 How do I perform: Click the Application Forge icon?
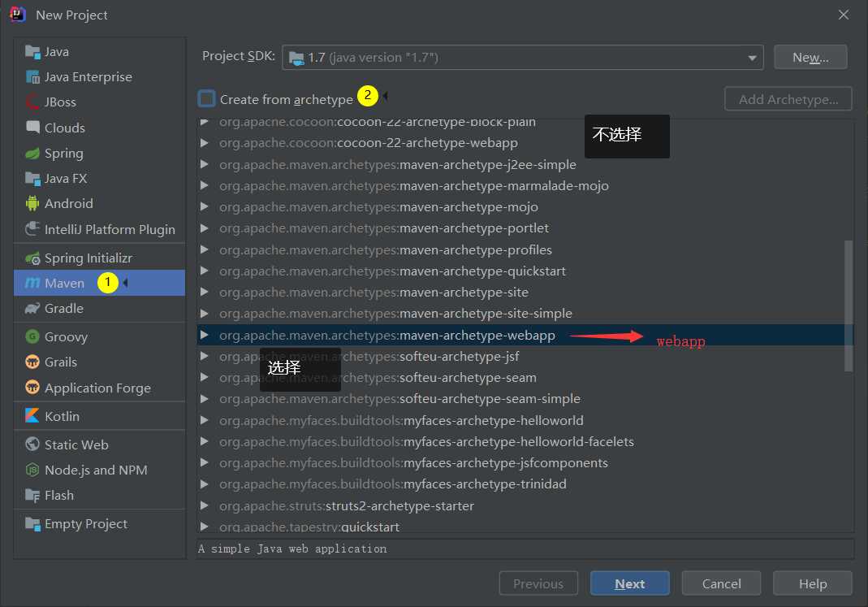[32, 388]
